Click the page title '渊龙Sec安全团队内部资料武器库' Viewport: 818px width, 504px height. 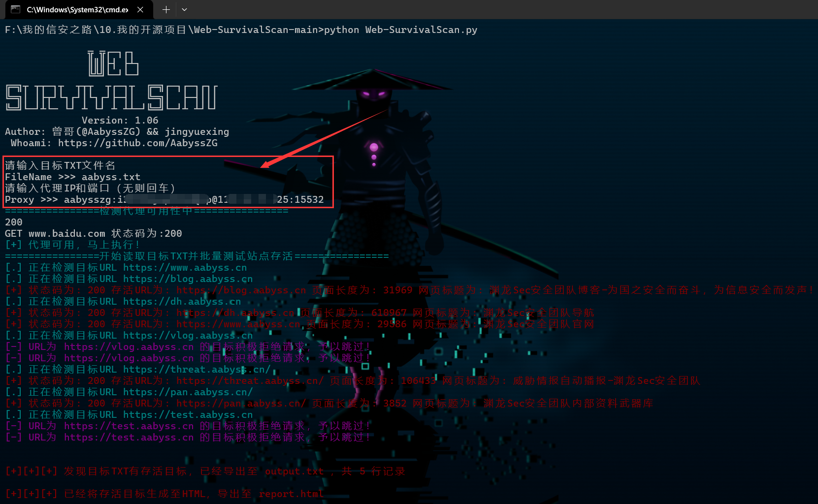pos(568,403)
